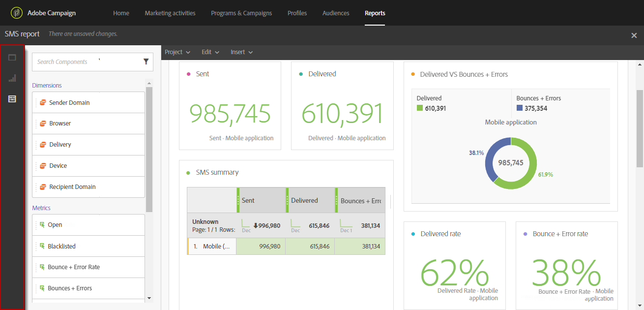Open the Panels tab icon in left rail
Image resolution: width=644 pixels, height=310 pixels.
[x=12, y=57]
